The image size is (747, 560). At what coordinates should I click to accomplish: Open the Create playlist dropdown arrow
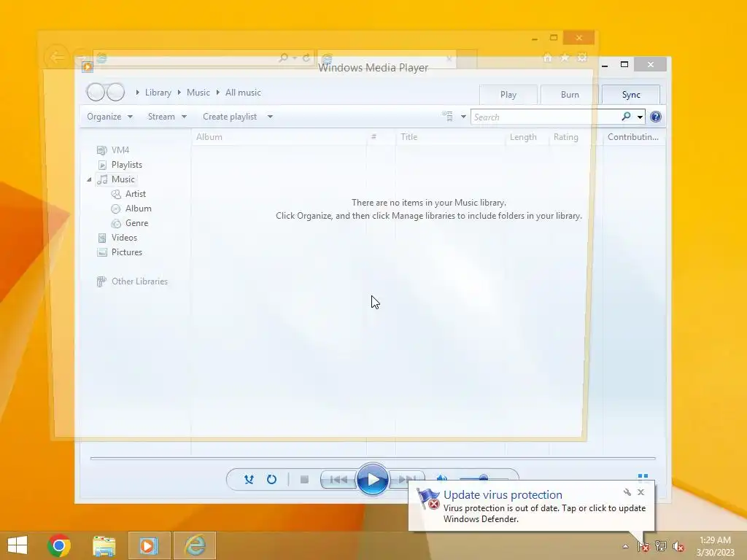click(270, 117)
